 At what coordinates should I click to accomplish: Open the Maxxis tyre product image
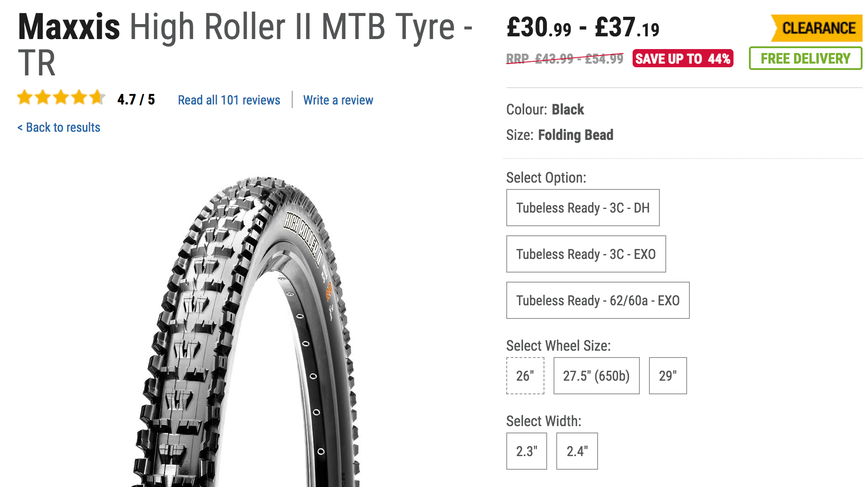tap(245, 332)
